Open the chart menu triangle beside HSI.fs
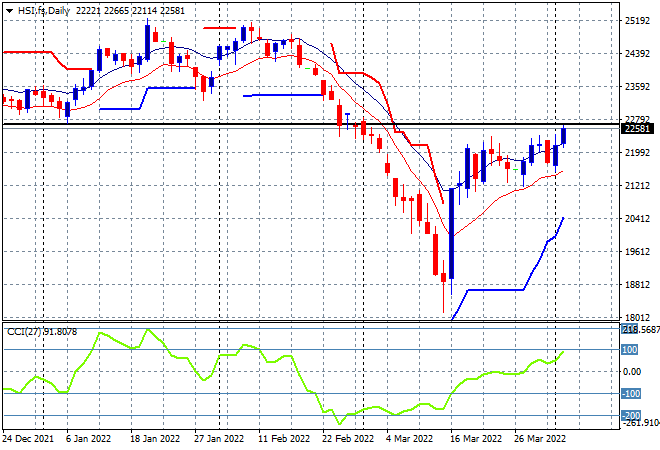Viewport: 660px width, 450px height. tap(9, 11)
